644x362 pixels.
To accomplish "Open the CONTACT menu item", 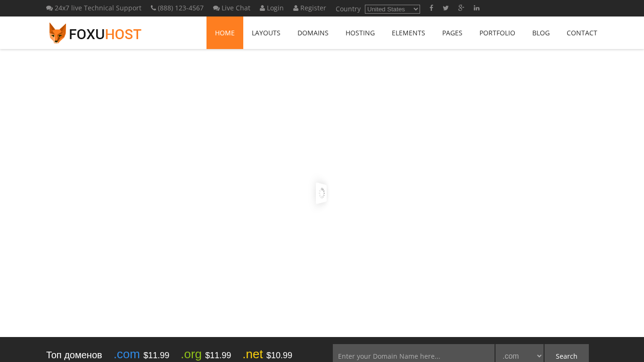I will pyautogui.click(x=582, y=33).
